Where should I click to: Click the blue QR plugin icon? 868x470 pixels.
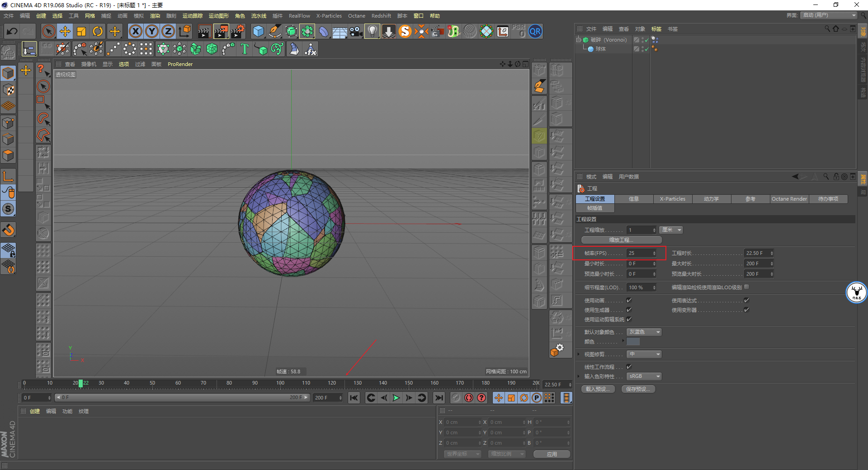pos(535,32)
